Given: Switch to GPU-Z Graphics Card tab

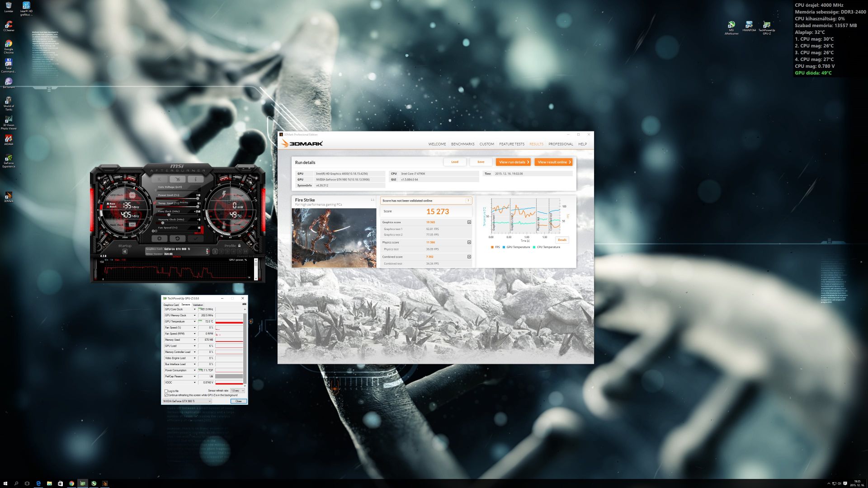Looking at the screenshot, I should point(171,305).
